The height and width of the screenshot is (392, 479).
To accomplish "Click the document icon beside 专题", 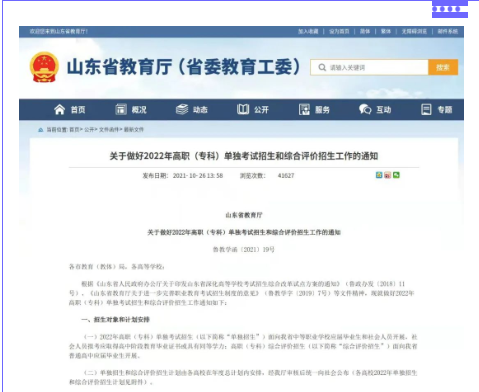I will pos(426,109).
